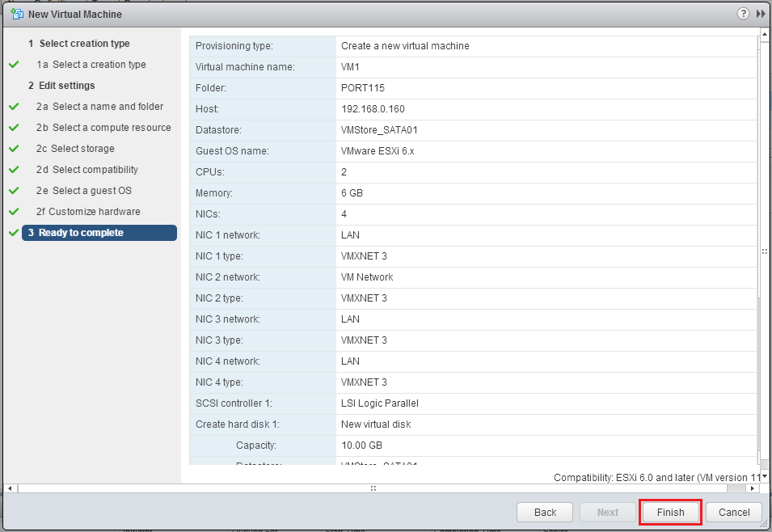Image resolution: width=772 pixels, height=532 pixels.
Task: Click 'Create a new virtual machine' value
Action: click(405, 46)
